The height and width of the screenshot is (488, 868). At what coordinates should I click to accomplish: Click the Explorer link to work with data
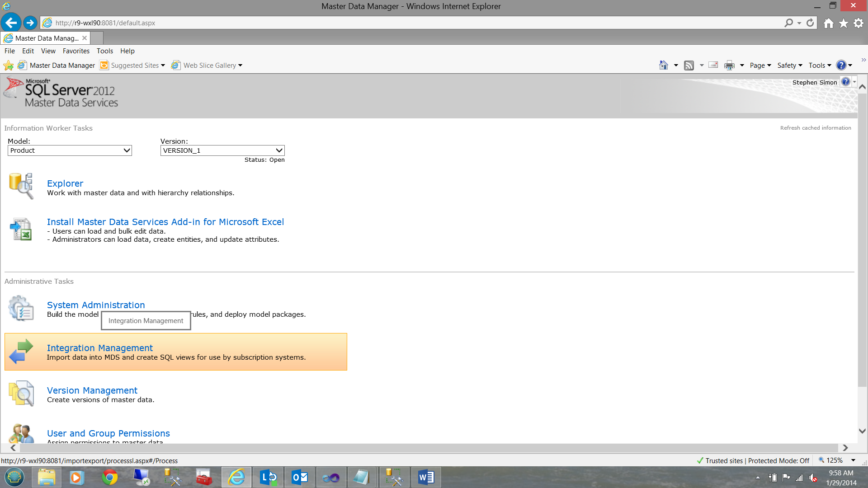point(65,183)
